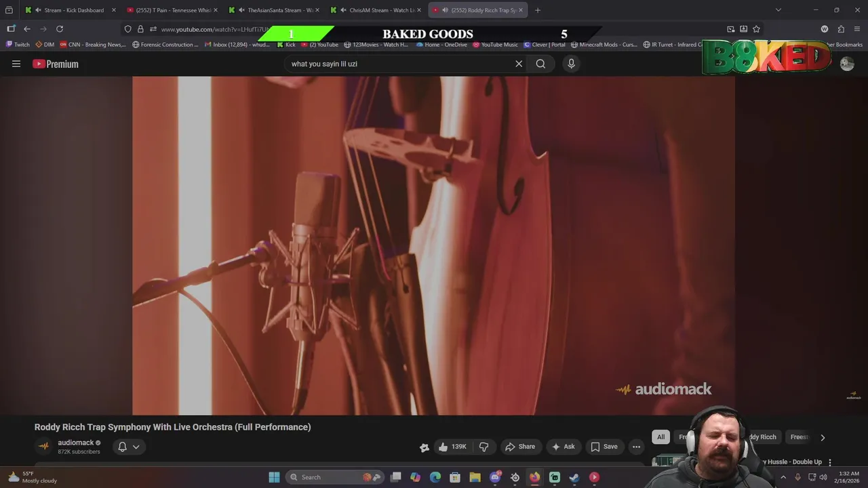Open the Home - OneDrive bookmark
This screenshot has height=488, width=868.
tap(441, 45)
